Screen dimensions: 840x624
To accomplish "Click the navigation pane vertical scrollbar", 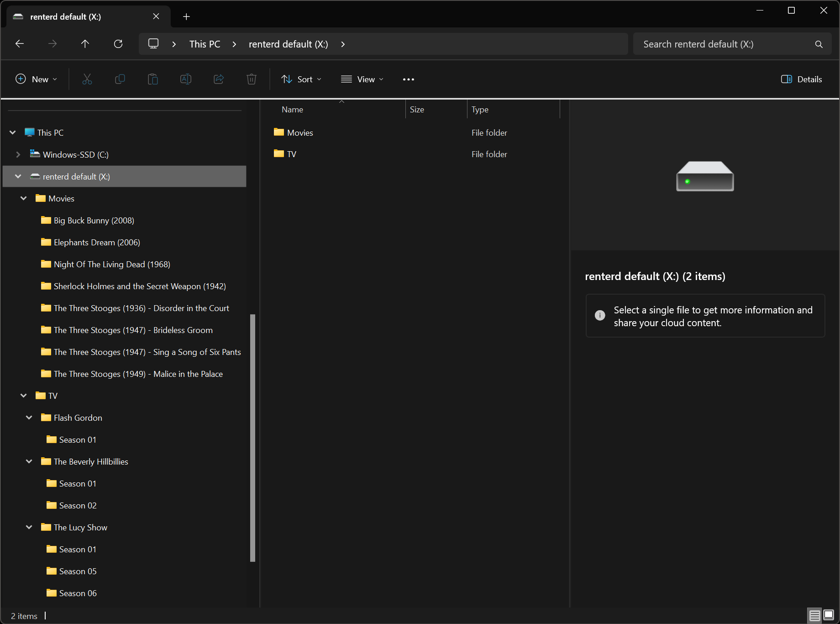I will pyautogui.click(x=252, y=438).
